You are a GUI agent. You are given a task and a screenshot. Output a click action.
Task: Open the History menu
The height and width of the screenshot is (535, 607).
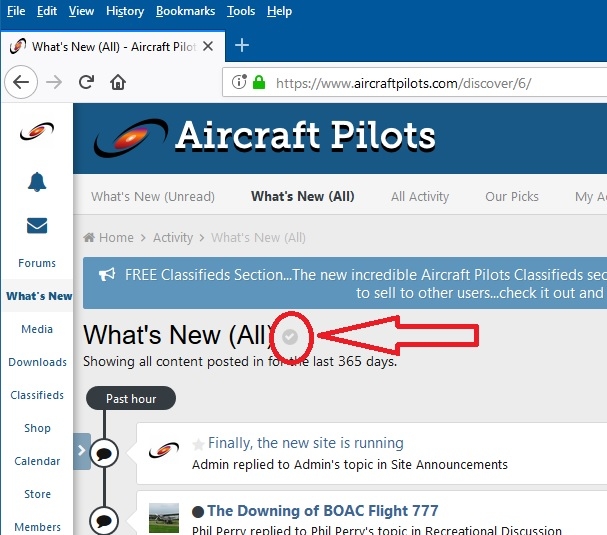coord(125,11)
